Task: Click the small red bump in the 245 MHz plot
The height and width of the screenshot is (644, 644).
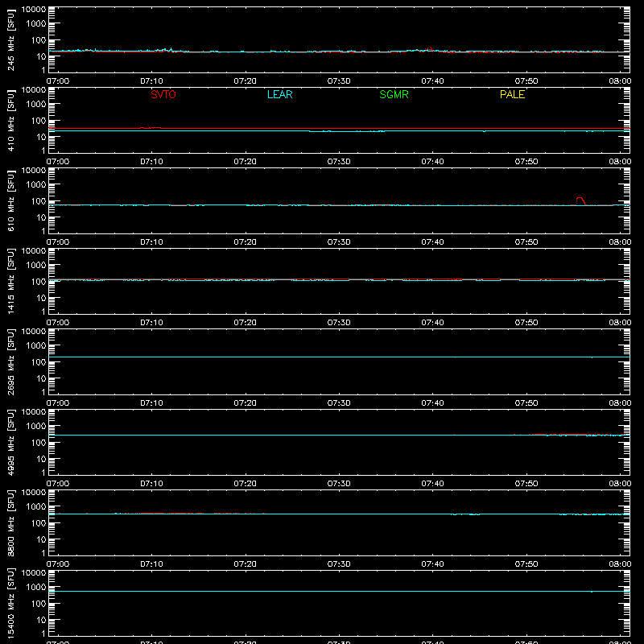Action: (430, 49)
